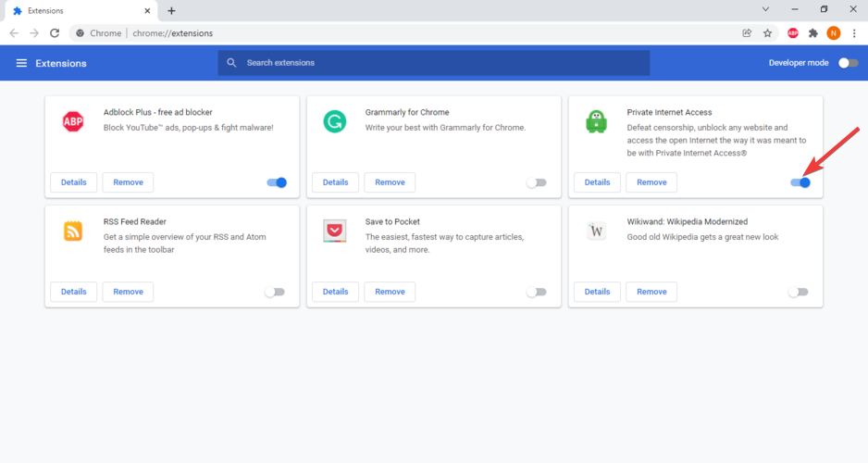
Task: Click the share page icon
Action: pos(747,33)
